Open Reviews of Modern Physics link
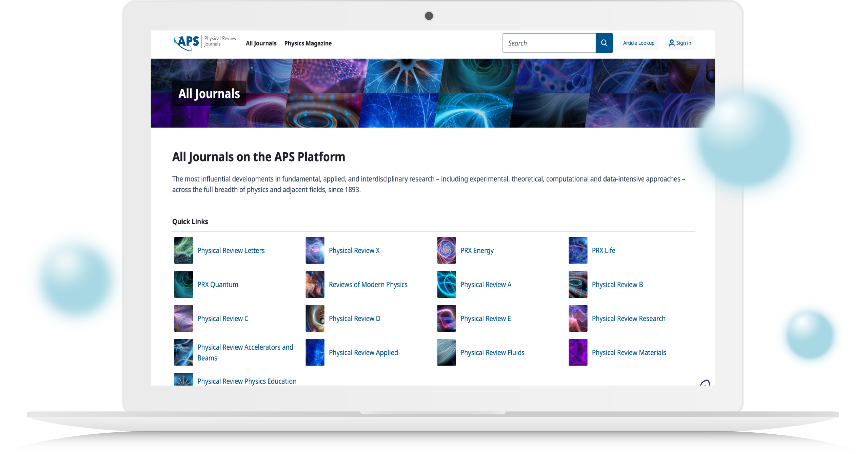The width and height of the screenshot is (868, 454). coord(368,285)
